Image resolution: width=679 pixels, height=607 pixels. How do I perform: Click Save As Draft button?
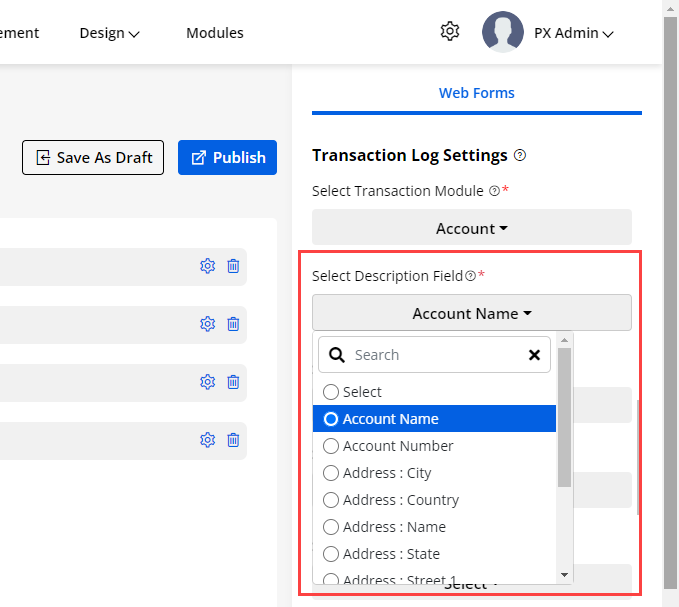click(x=93, y=158)
